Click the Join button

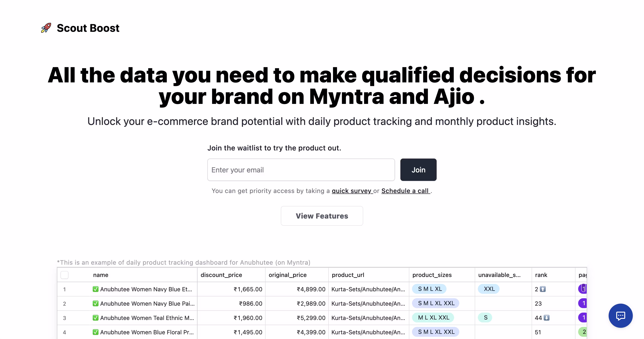418,170
